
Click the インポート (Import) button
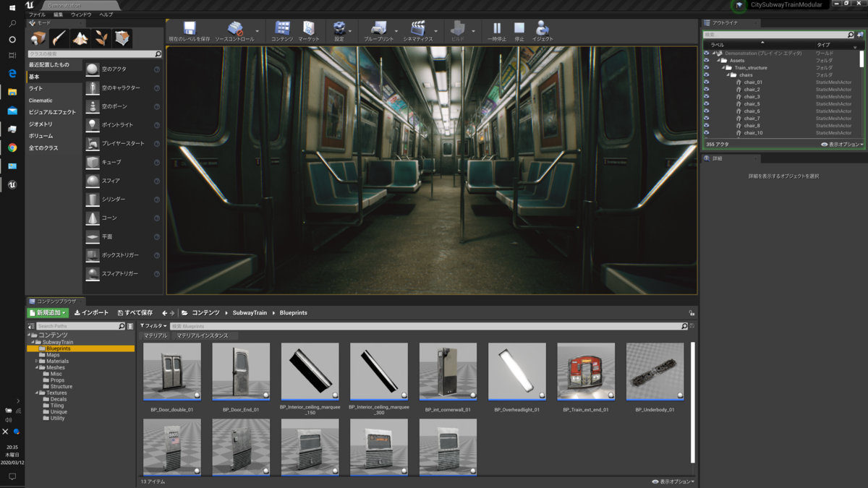(91, 313)
